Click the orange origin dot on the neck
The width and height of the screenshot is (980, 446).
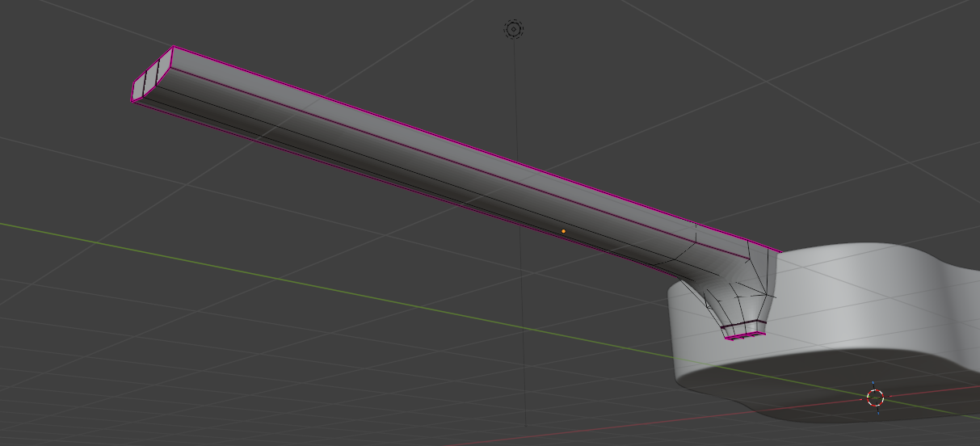click(x=564, y=231)
